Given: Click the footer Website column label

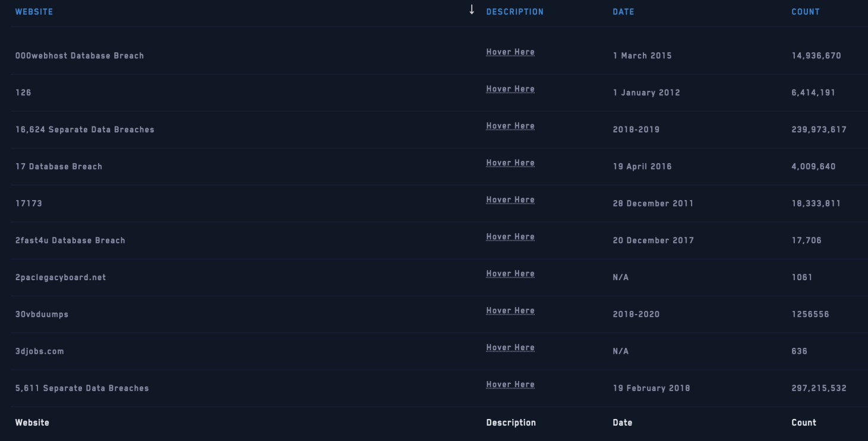Looking at the screenshot, I should [32, 423].
